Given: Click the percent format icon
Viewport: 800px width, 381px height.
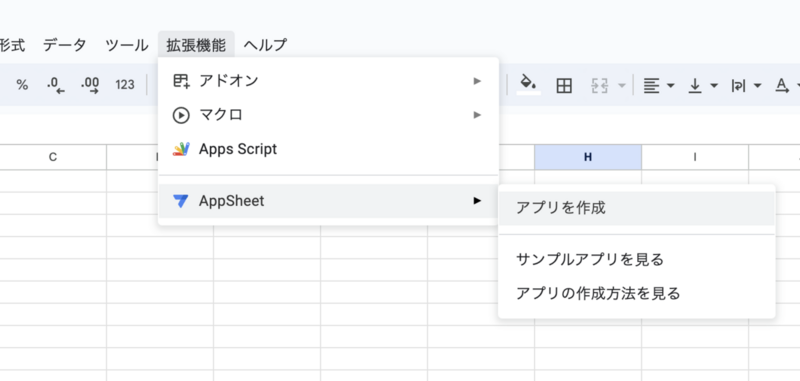Looking at the screenshot, I should [22, 85].
